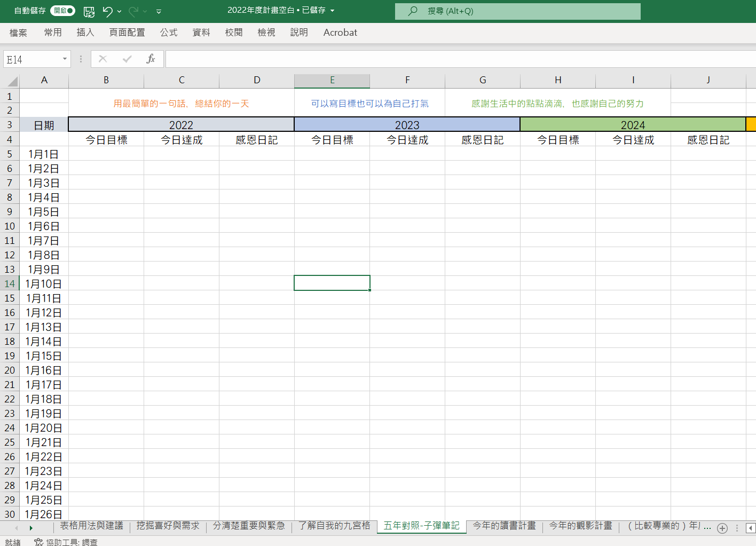The width and height of the screenshot is (756, 546).
Task: Click the active 五年對照-子彈筆記 sheet tab
Action: [421, 526]
